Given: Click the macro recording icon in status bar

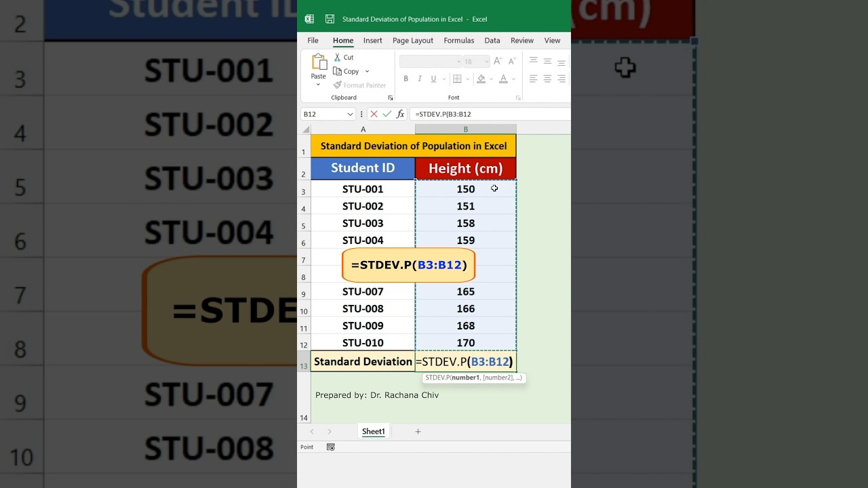Looking at the screenshot, I should click(x=331, y=447).
